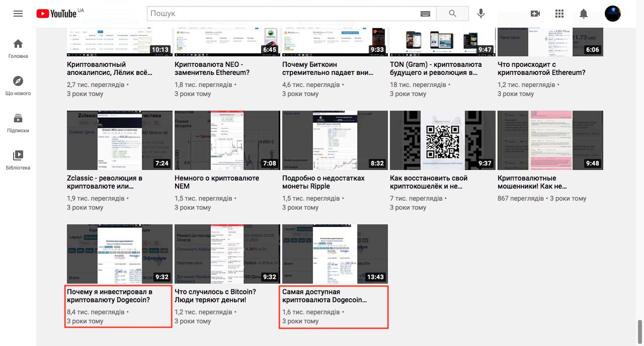644x346 pixels.
Task: Open Що нового explore section
Action: click(18, 86)
